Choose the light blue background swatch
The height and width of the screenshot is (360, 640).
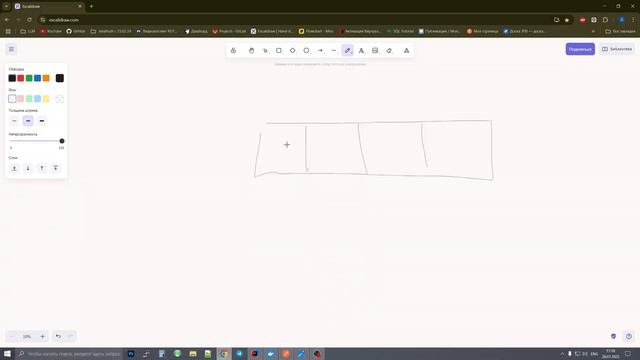tap(38, 99)
